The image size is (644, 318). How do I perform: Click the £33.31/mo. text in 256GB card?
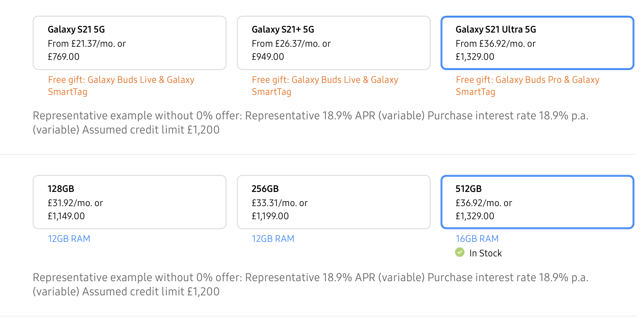point(279,203)
